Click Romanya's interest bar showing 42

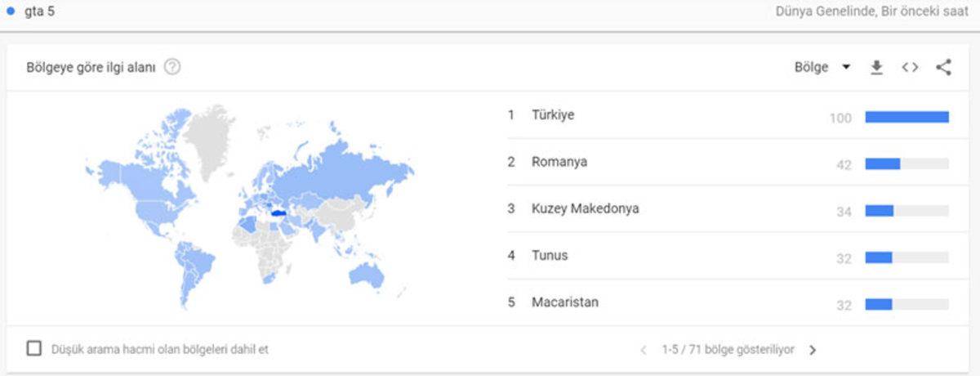(x=883, y=163)
